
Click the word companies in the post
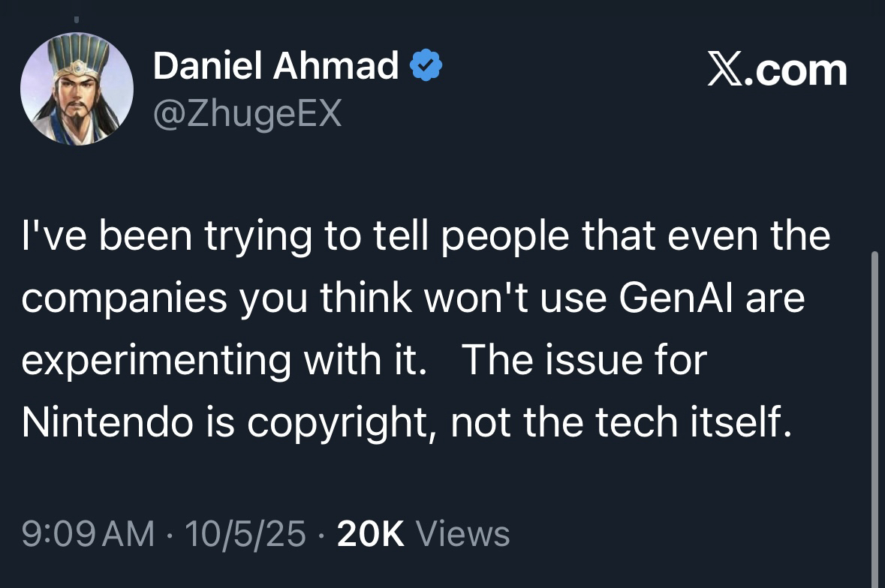tap(124, 299)
